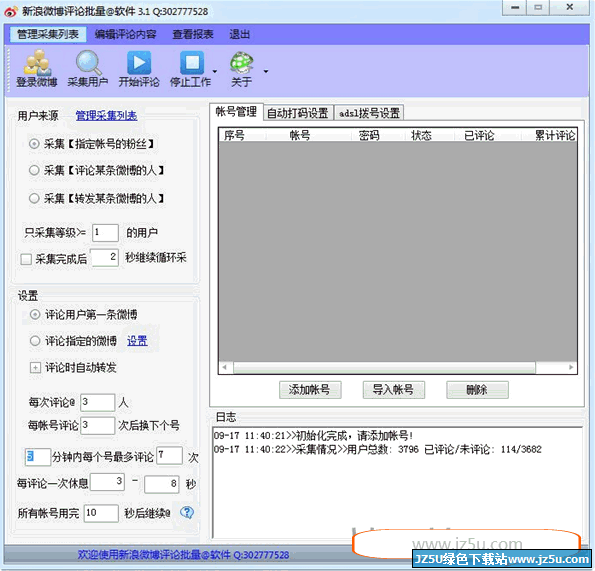Select 评论指定的微博 radio option
The width and height of the screenshot is (595, 571).
click(35, 341)
